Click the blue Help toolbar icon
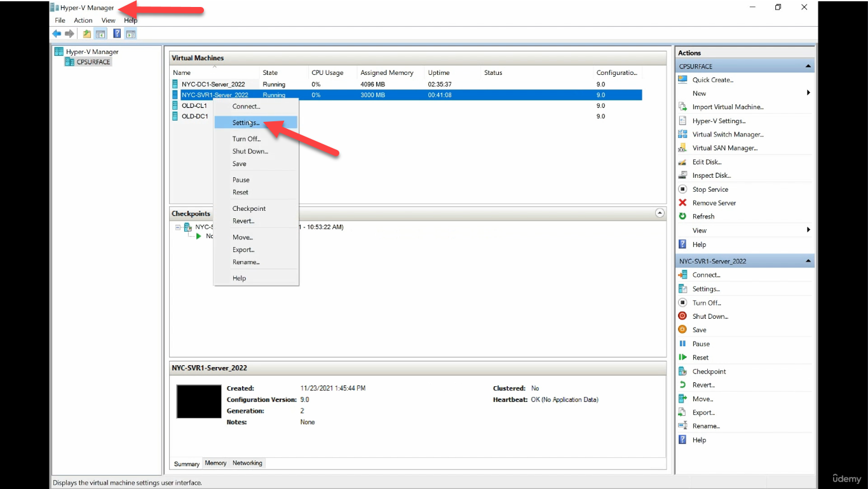This screenshot has height=489, width=868. click(x=118, y=34)
